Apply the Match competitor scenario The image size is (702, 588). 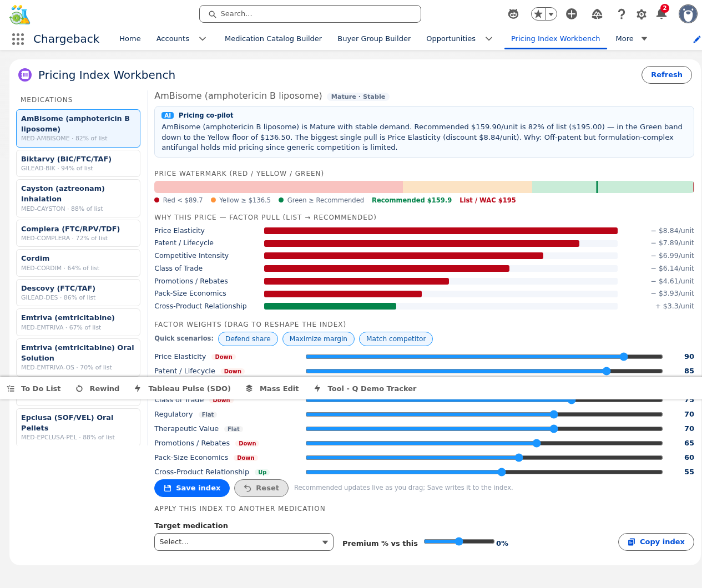(x=396, y=339)
